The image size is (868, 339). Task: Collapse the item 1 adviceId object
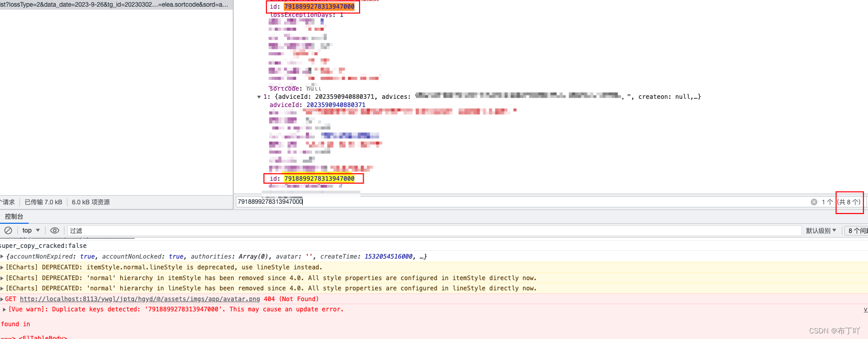point(259,97)
